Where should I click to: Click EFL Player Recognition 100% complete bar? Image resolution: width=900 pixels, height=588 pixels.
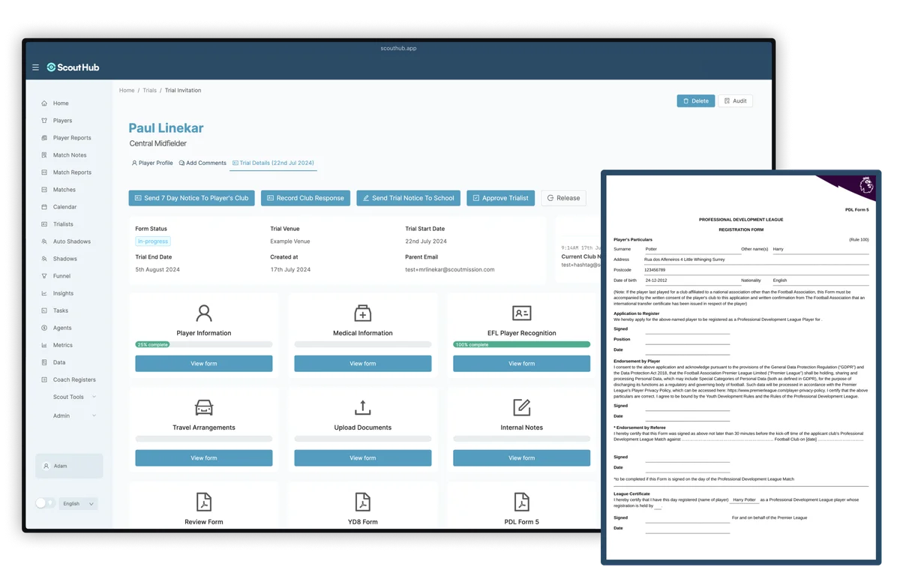[x=522, y=344]
